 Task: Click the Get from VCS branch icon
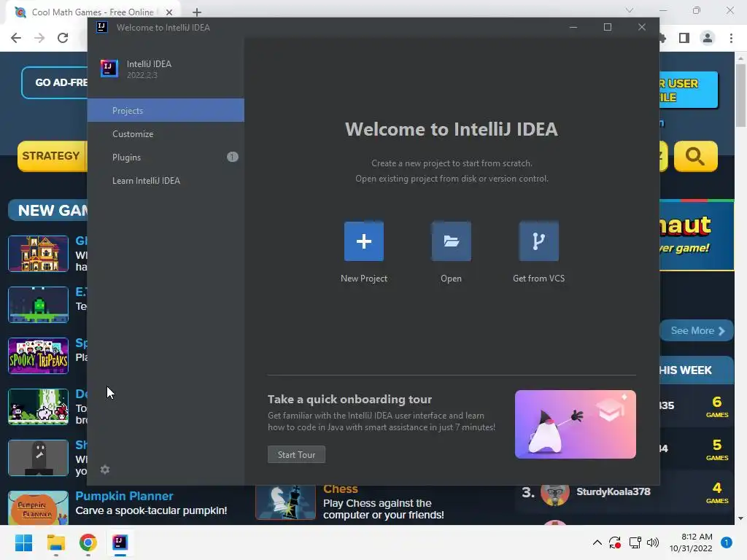(x=539, y=241)
